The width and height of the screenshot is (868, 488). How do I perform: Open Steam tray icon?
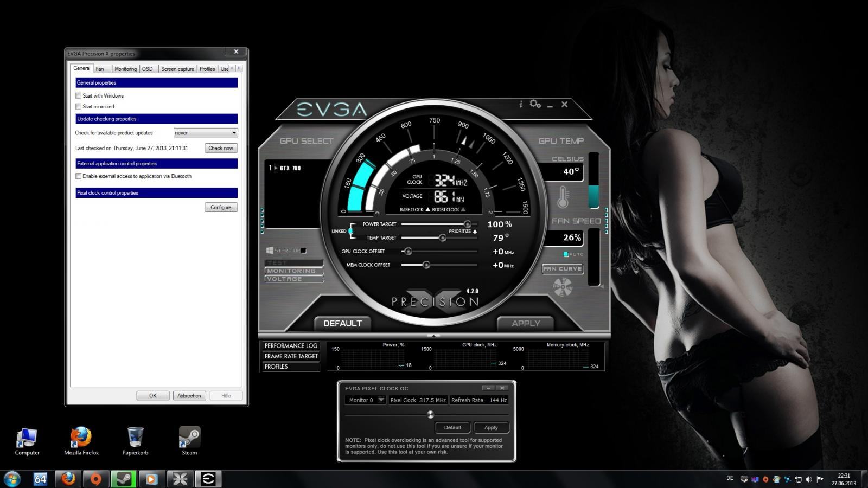[x=744, y=479]
